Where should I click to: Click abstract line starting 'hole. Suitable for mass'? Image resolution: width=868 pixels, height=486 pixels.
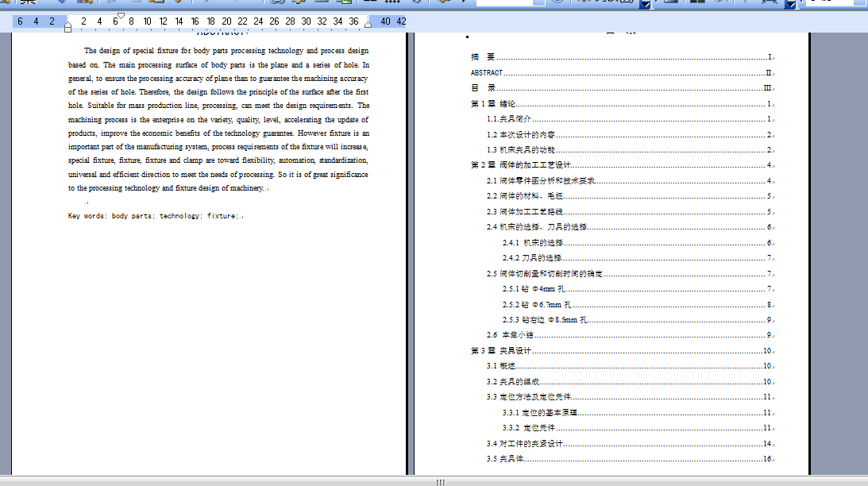click(218, 106)
